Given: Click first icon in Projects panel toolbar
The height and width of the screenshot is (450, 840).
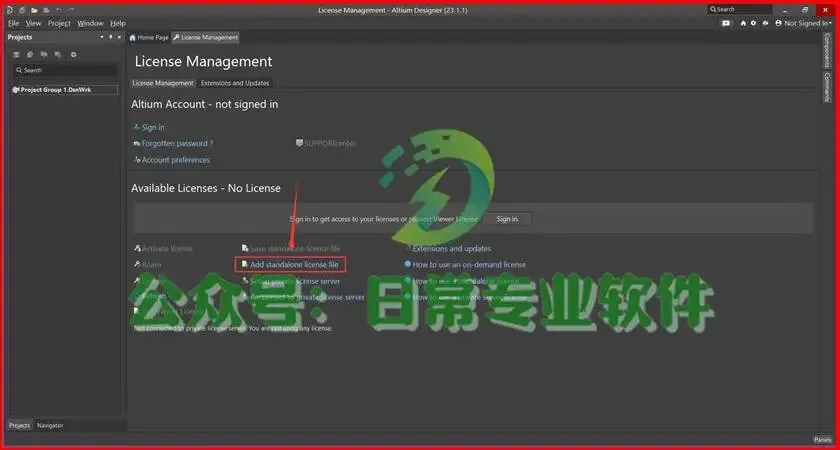Looking at the screenshot, I should (17, 55).
